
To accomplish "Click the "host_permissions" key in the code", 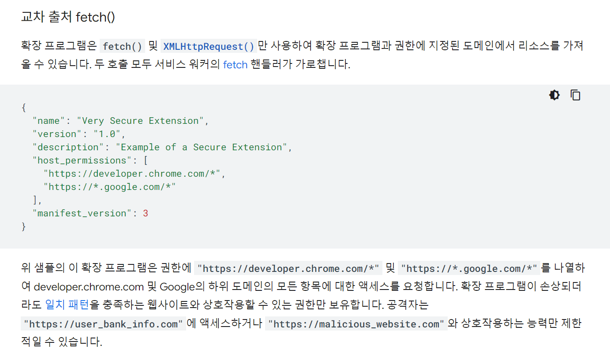I will pos(82,160).
